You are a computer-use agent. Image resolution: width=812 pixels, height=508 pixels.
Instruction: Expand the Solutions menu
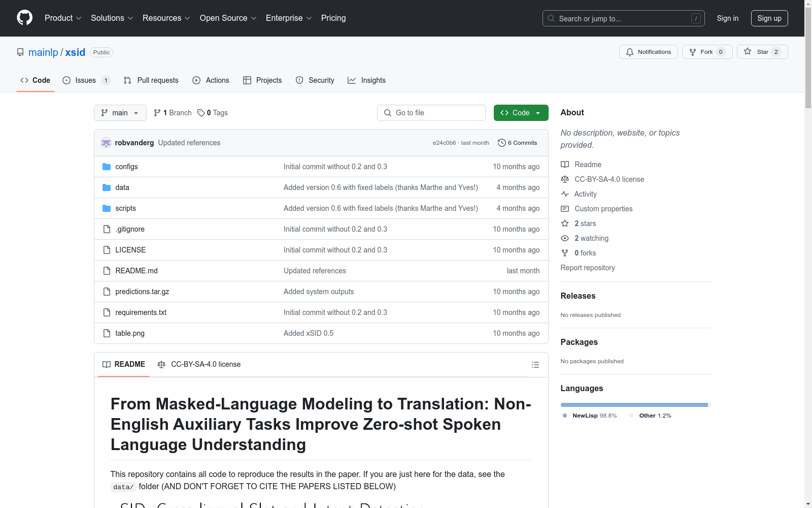[112, 18]
